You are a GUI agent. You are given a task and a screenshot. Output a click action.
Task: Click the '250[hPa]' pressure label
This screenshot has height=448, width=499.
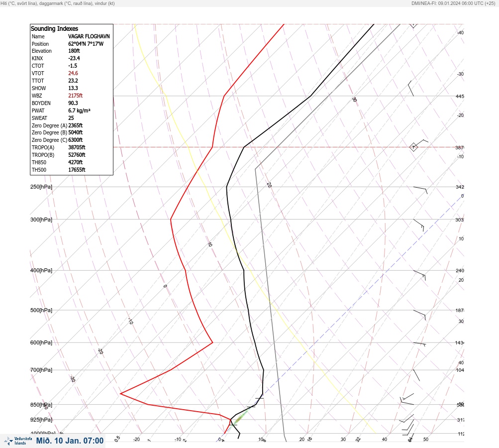click(41, 187)
